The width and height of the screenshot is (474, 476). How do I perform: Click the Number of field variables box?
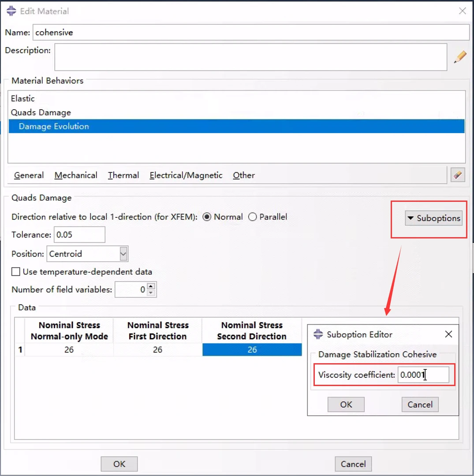point(131,290)
